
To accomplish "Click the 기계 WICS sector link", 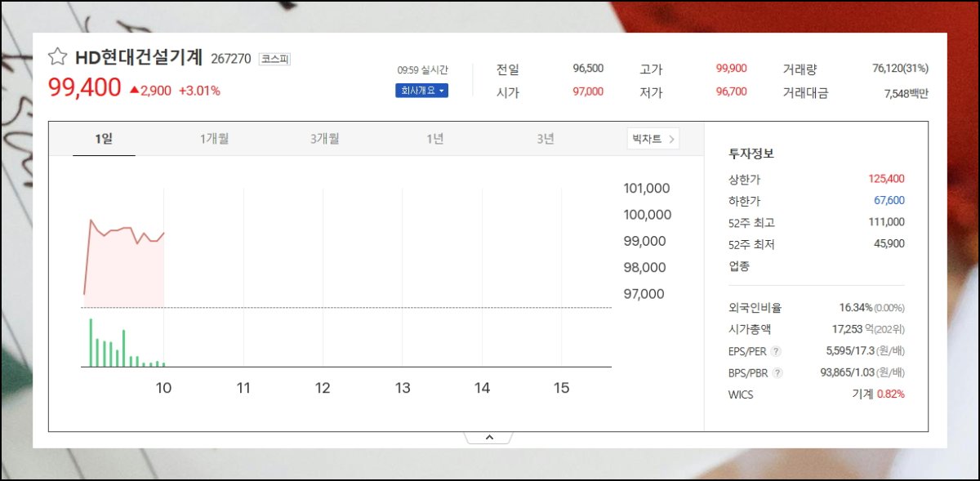I will pos(863,394).
